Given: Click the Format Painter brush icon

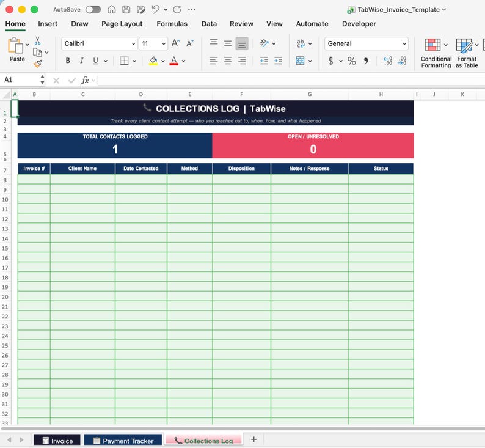Looking at the screenshot, I should [38, 64].
